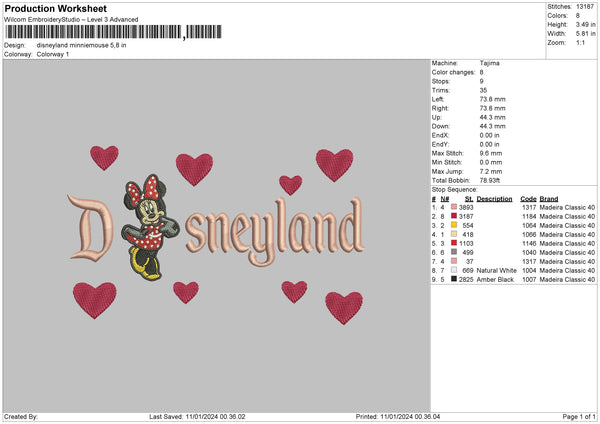Image resolution: width=600 pixels, height=424 pixels.
Task: Click the Stops value 9
Action: pyautogui.click(x=481, y=82)
